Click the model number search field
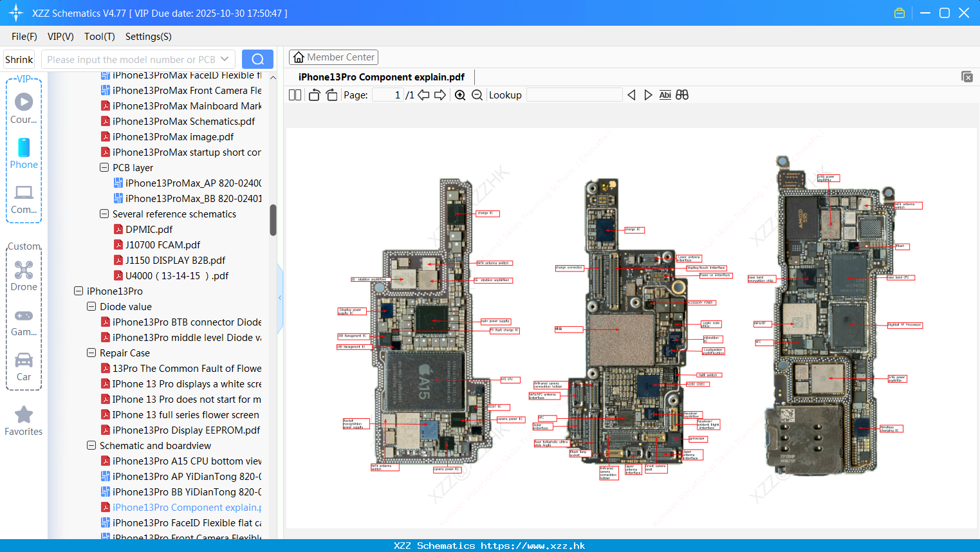The width and height of the screenshot is (980, 552). (x=131, y=59)
